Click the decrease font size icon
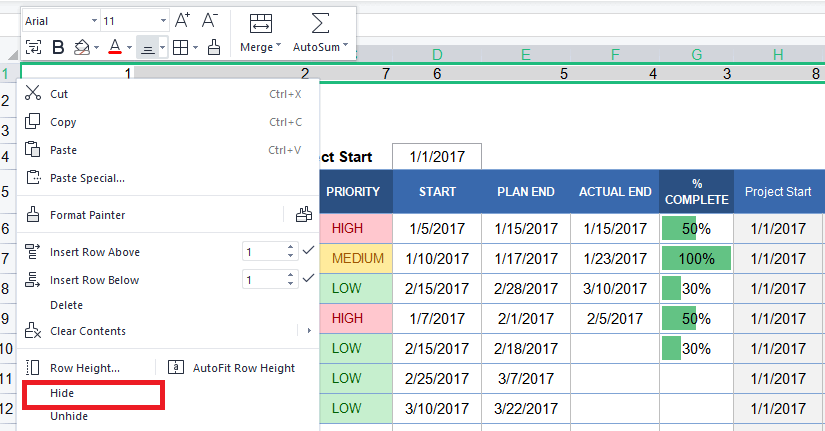825x431 pixels. tap(209, 20)
